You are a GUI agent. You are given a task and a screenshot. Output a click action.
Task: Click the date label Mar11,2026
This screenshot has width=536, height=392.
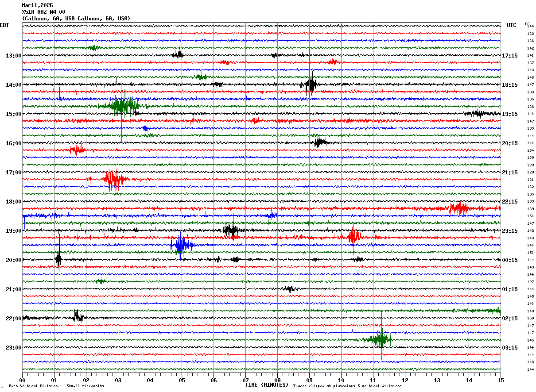pyautogui.click(x=37, y=5)
